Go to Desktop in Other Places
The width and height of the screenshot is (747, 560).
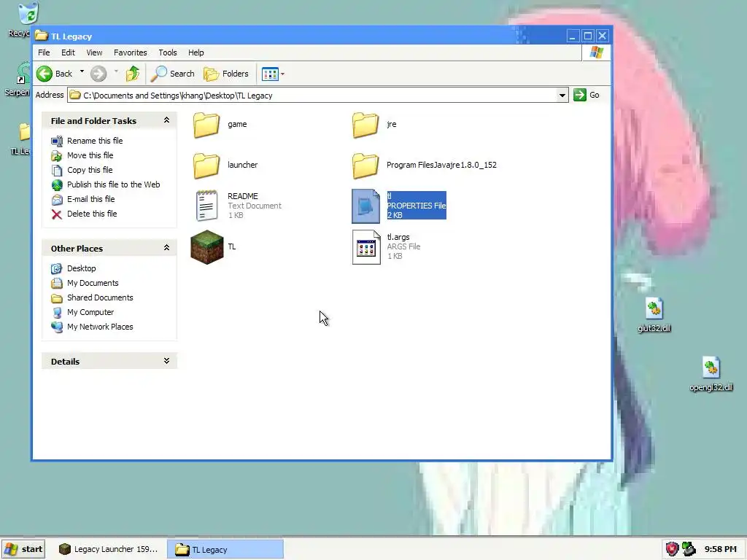point(82,268)
